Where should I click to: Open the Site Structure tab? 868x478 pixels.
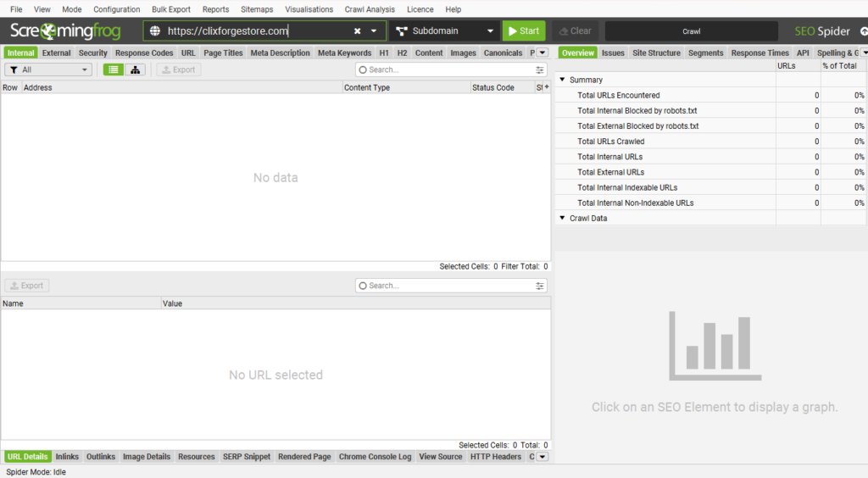[x=657, y=53]
